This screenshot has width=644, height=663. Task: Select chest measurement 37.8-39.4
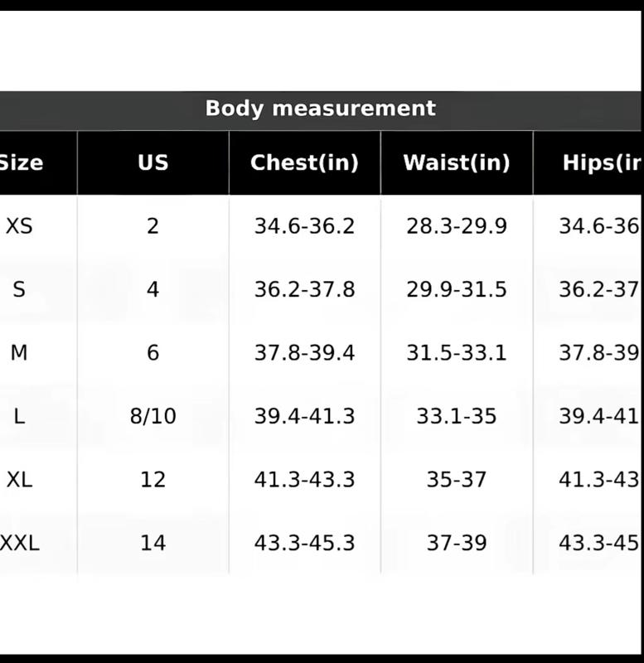point(304,353)
